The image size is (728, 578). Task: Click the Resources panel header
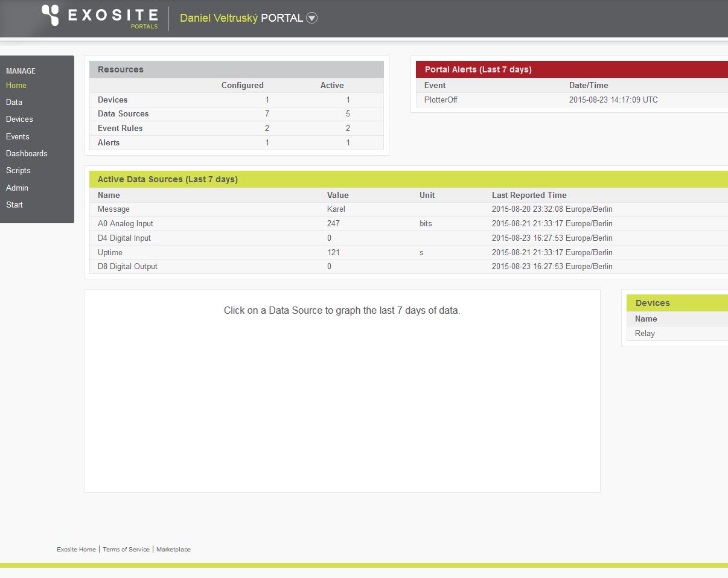click(x=237, y=69)
